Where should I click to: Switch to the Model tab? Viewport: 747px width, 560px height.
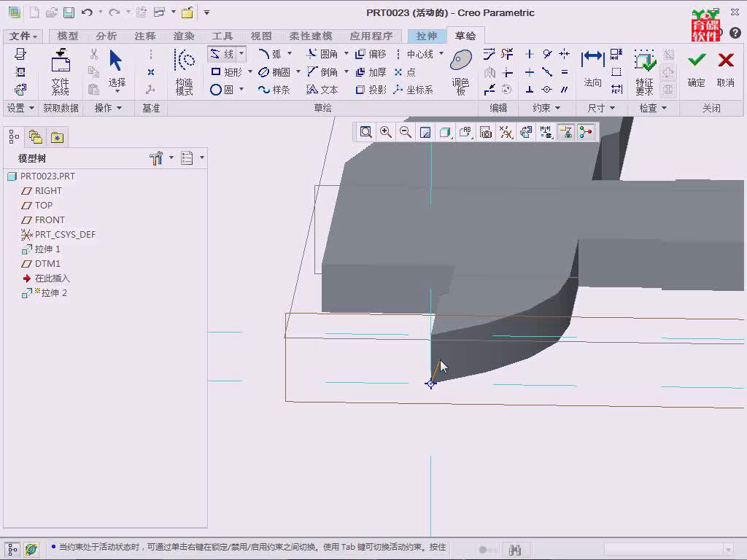tap(67, 36)
